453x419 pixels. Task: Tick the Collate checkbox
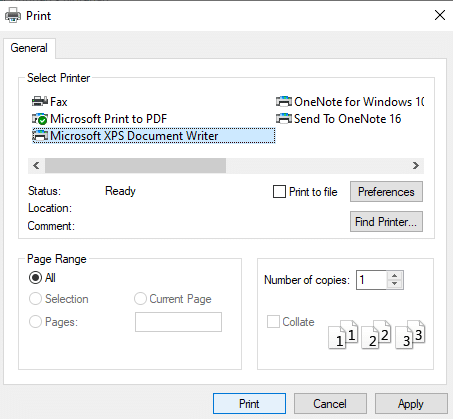coord(273,322)
